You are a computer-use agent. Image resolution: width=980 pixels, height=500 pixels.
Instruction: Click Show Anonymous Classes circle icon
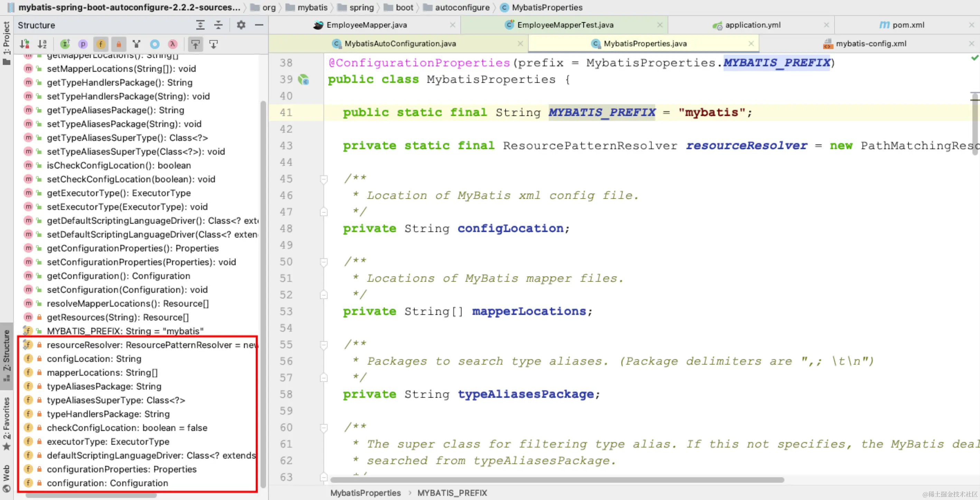pos(154,44)
